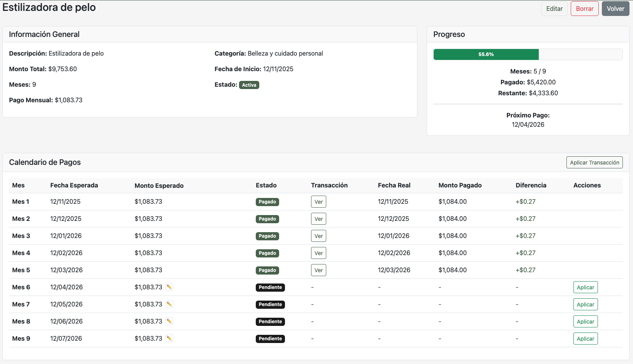The image size is (633, 364).
Task: Click the Diferencia column header
Action: pos(531,185)
